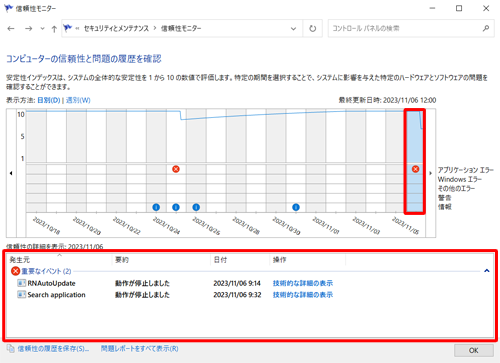
Task: Select the red error icon on 2023/11/06
Action: click(x=415, y=169)
